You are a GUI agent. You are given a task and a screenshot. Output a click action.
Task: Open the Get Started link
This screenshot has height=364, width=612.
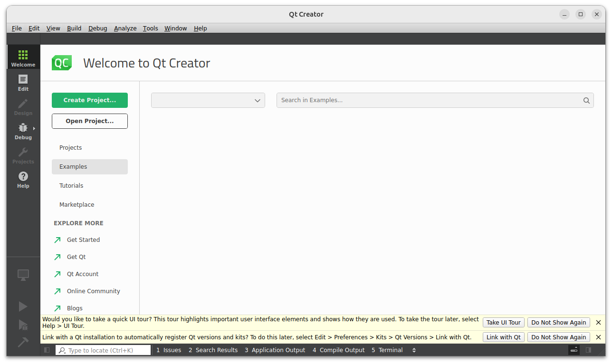[x=83, y=240]
